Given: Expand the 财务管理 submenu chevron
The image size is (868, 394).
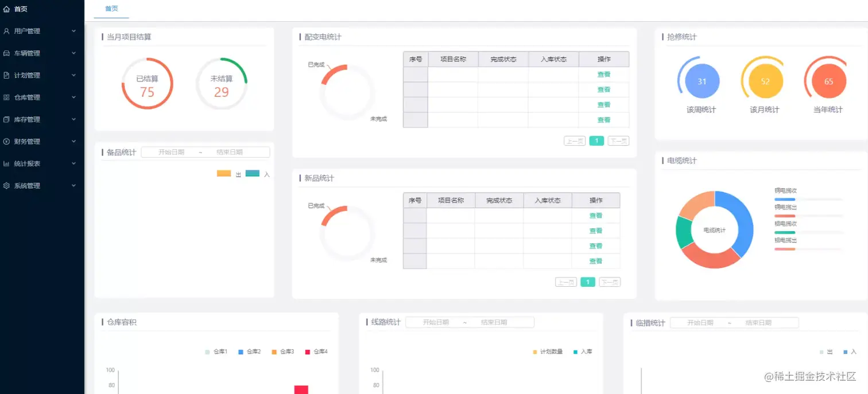Looking at the screenshot, I should point(73,142).
